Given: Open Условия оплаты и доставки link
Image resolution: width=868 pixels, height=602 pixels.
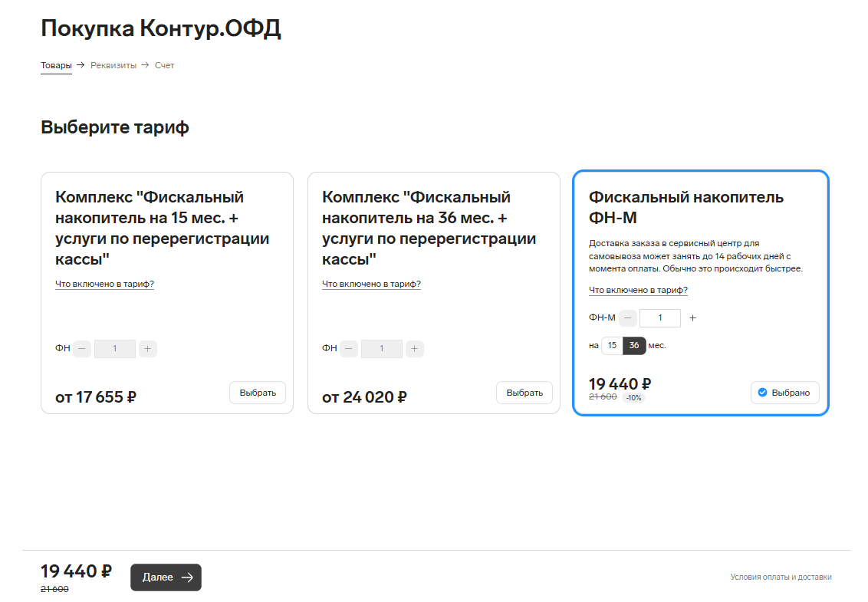Looking at the screenshot, I should pyautogui.click(x=781, y=577).
